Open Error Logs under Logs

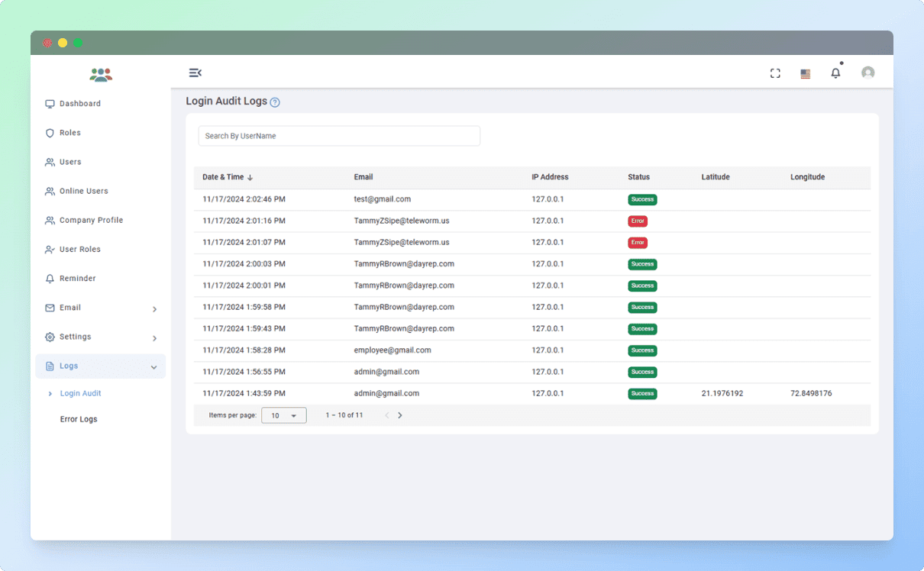tap(79, 419)
